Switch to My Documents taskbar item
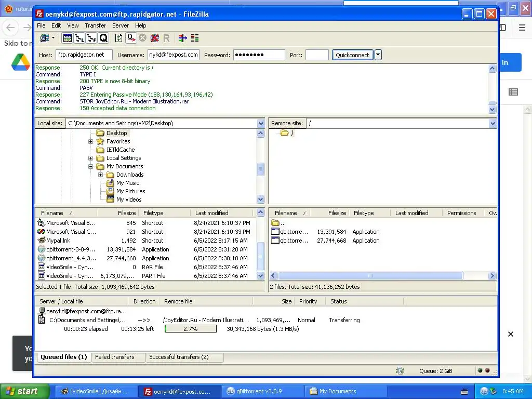Image resolution: width=532 pixels, height=399 pixels. click(346, 391)
